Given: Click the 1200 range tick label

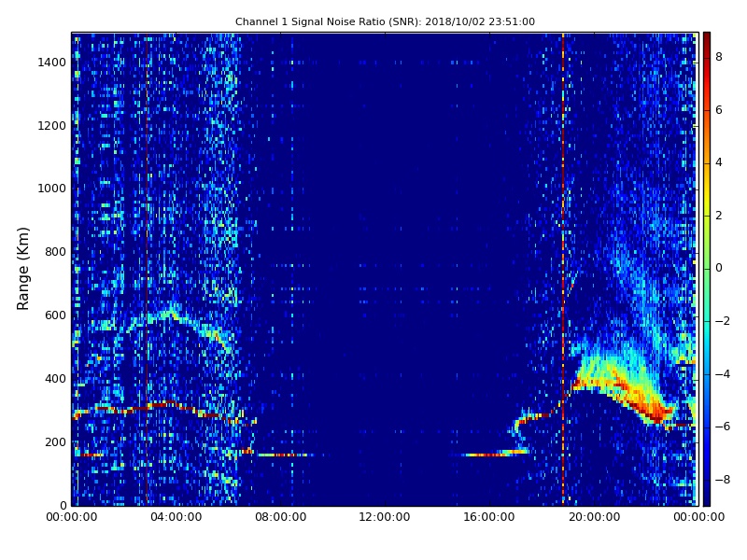Looking at the screenshot, I should (x=52, y=126).
